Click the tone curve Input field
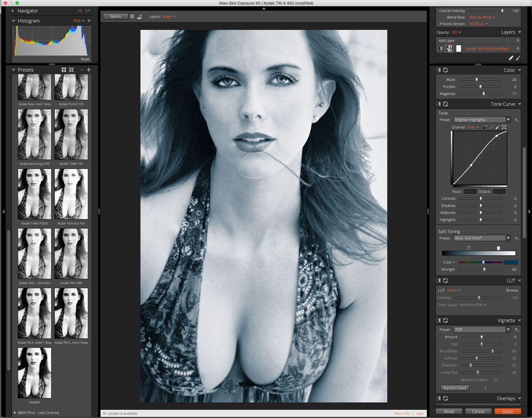This screenshot has width=532, height=418. point(470,192)
